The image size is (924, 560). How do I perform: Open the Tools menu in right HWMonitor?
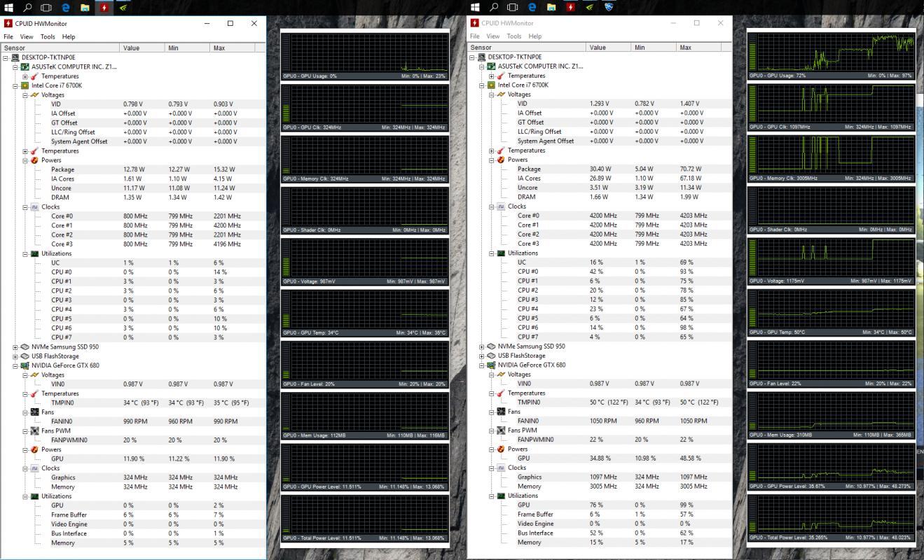514,36
